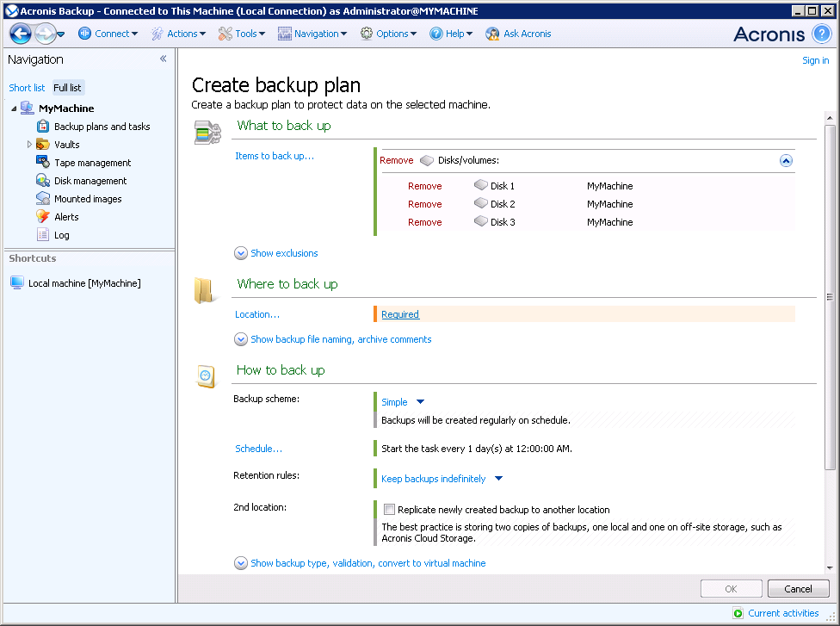Click the Schedule link
Screen dimensions: 840x626
[258, 449]
